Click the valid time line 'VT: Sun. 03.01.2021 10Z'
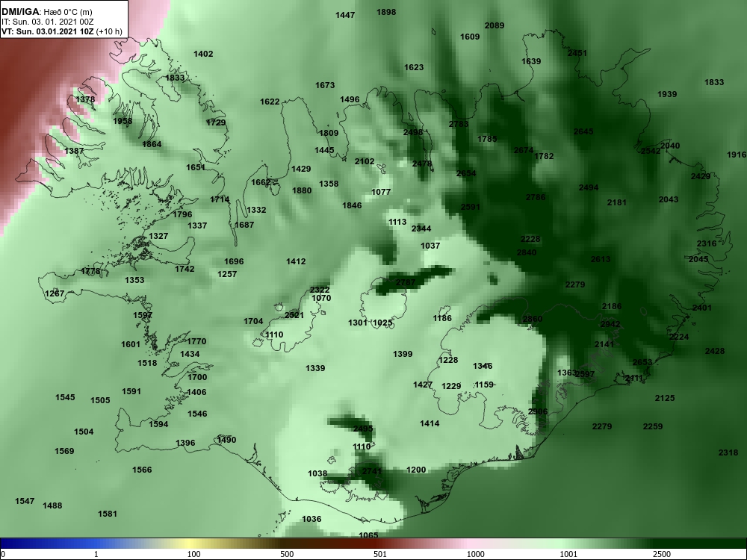Image resolution: width=747 pixels, height=560 pixels. tap(48, 32)
